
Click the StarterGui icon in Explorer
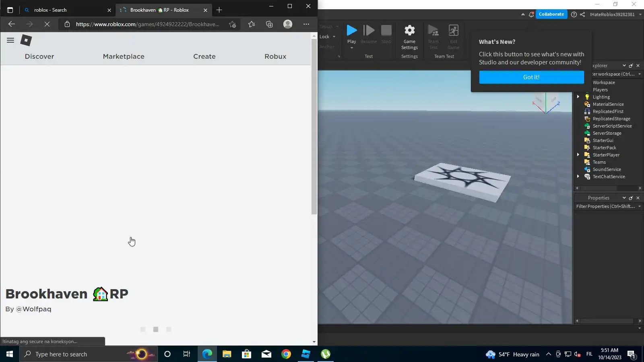[x=587, y=140]
